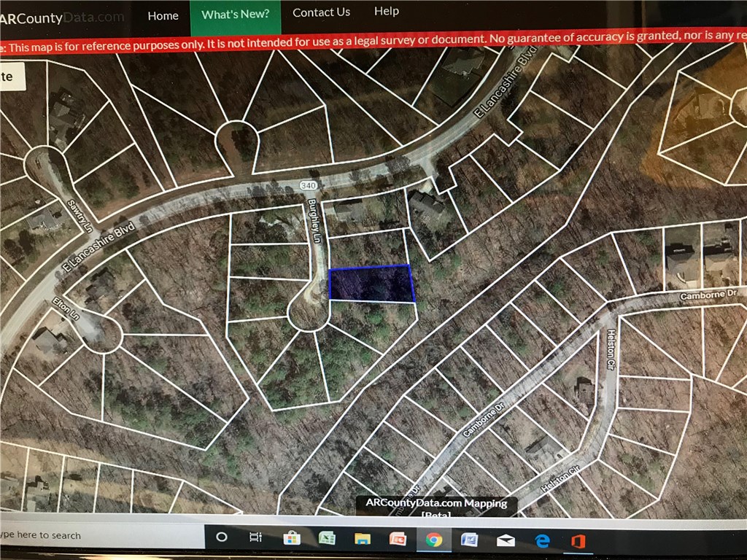Click the Type here to search box
Viewport: 747px width, 560px height.
click(x=102, y=535)
